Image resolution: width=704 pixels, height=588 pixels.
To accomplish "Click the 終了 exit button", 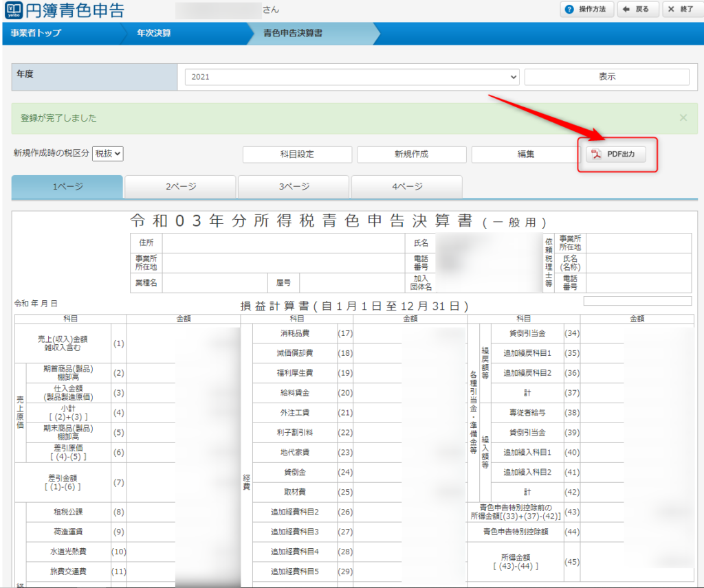I will tap(681, 10).
